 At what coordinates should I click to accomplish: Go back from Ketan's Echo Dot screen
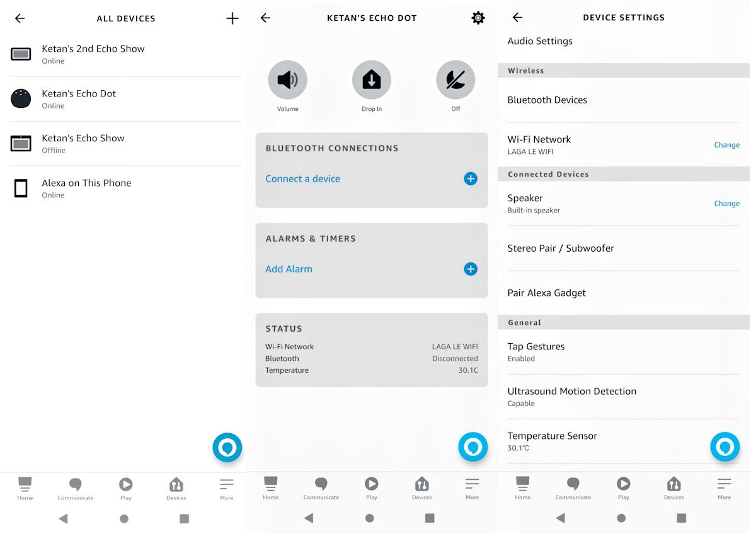(265, 18)
